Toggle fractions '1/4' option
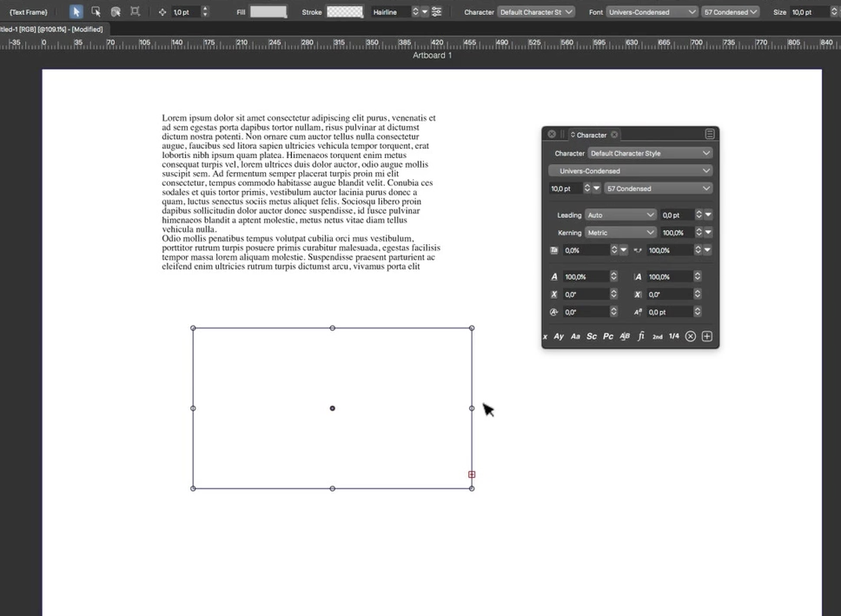 (674, 336)
